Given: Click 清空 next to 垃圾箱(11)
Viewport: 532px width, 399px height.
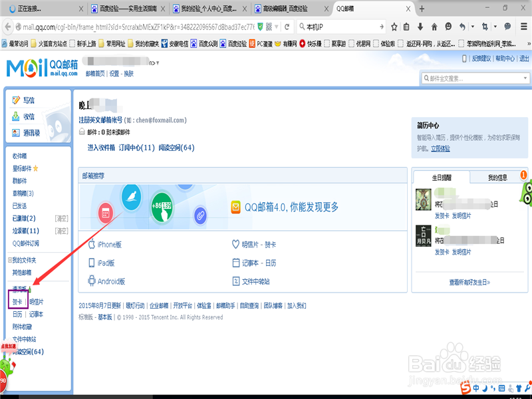Looking at the screenshot, I should [62, 231].
